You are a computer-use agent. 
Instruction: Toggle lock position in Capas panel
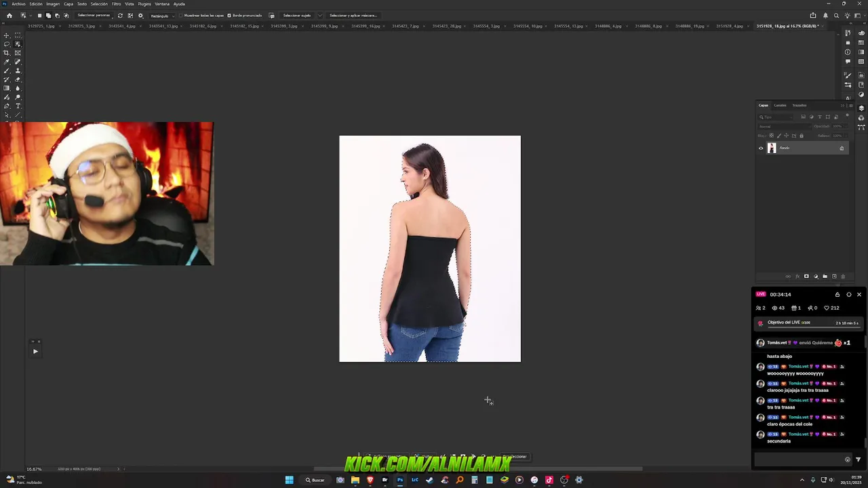pyautogui.click(x=787, y=136)
